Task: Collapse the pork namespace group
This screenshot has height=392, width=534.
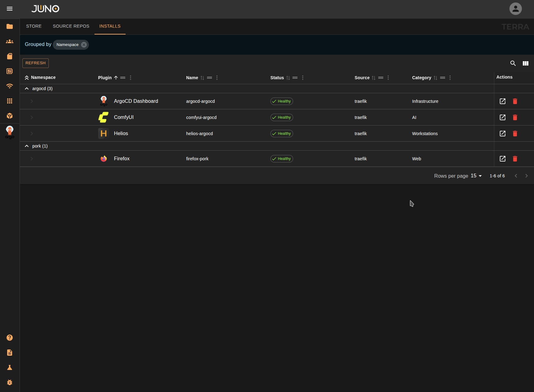Action: coord(27,146)
